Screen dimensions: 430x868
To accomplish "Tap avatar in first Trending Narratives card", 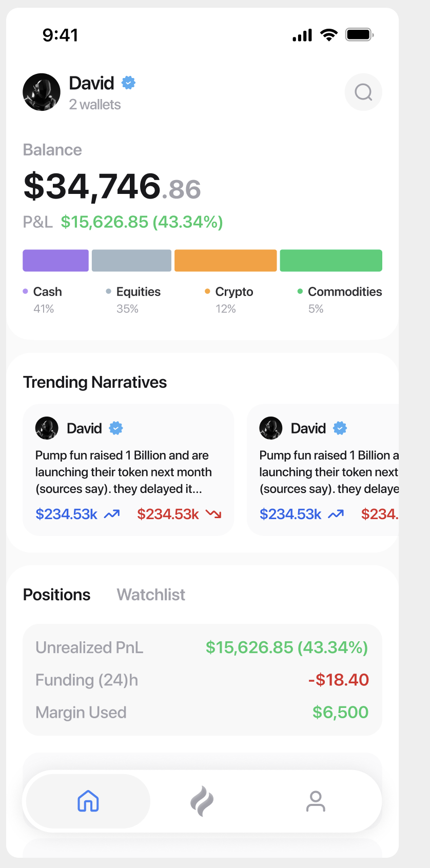I will point(47,428).
